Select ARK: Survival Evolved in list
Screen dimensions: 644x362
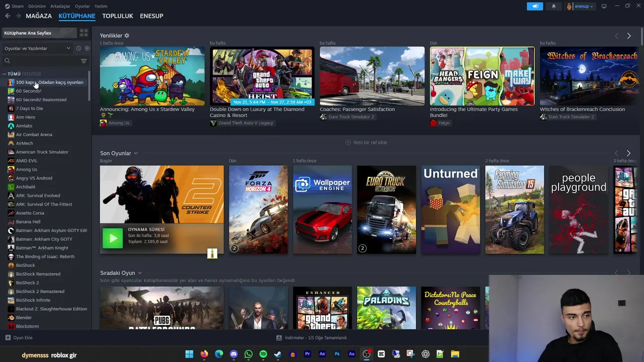point(38,196)
